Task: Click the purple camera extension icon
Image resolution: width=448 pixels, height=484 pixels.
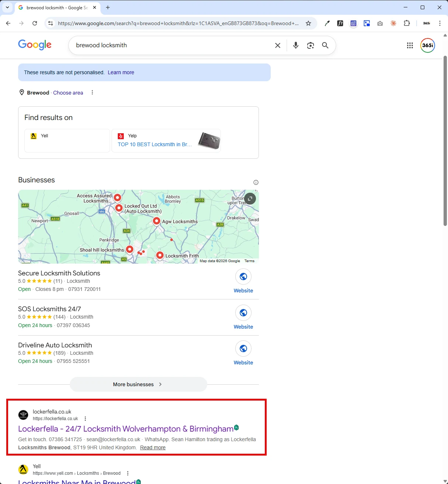Action: coord(353,23)
